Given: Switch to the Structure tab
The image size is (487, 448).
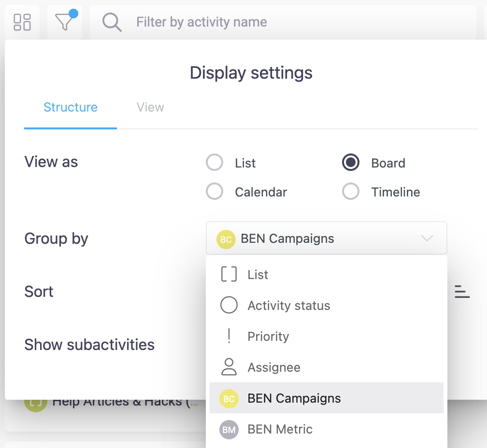Looking at the screenshot, I should pos(71,107).
